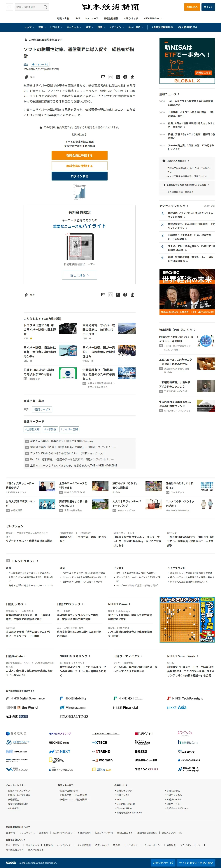The width and height of the screenshot is (221, 868).
Task: Expand the オピニオン navigation dropdown
Action: point(116,27)
